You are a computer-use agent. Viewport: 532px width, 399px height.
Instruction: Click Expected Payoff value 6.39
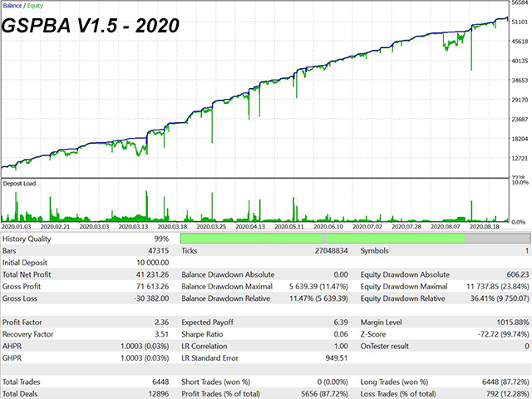[341, 323]
